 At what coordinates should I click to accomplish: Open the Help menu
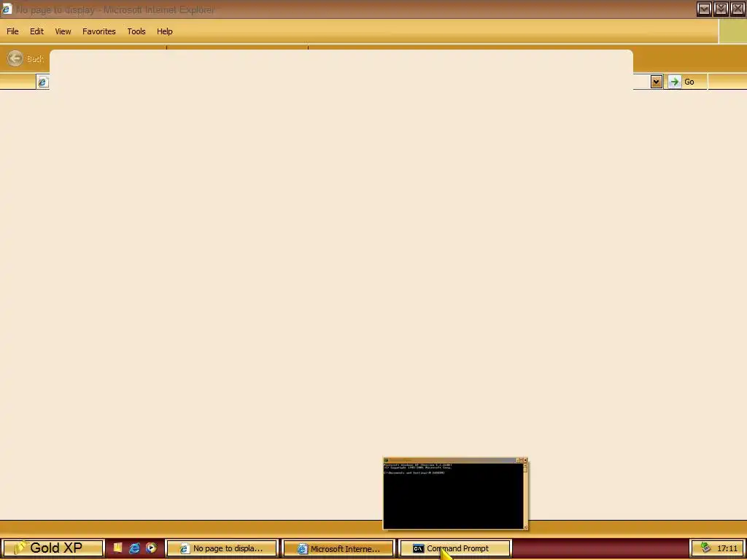coord(165,31)
